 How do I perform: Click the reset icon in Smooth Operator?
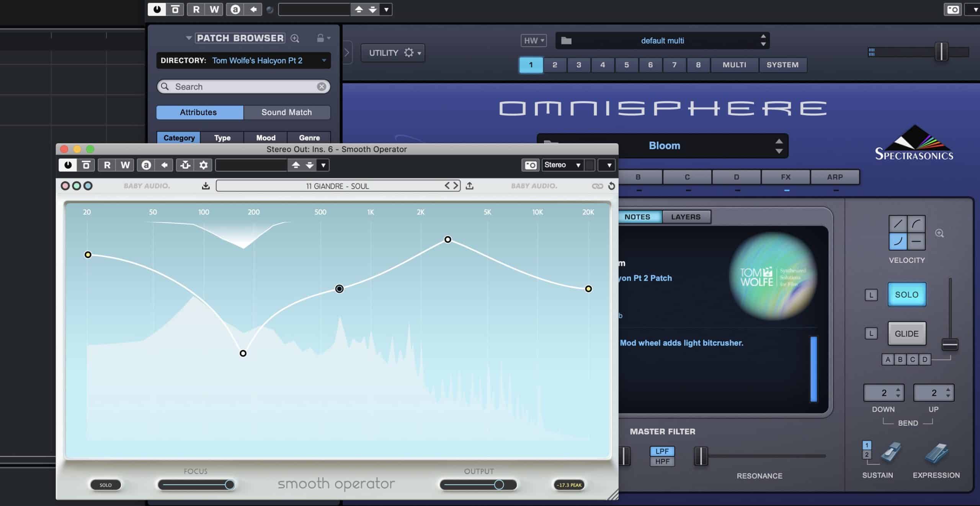[x=611, y=186]
